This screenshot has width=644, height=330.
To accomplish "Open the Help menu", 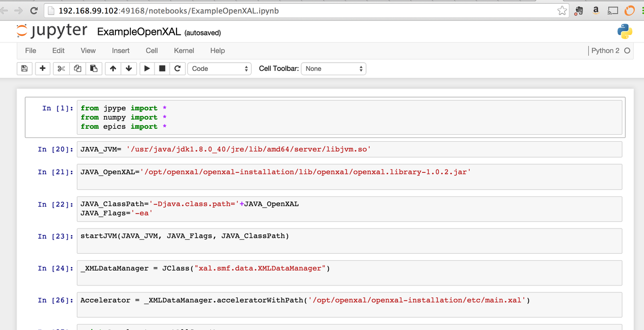I will pos(218,50).
